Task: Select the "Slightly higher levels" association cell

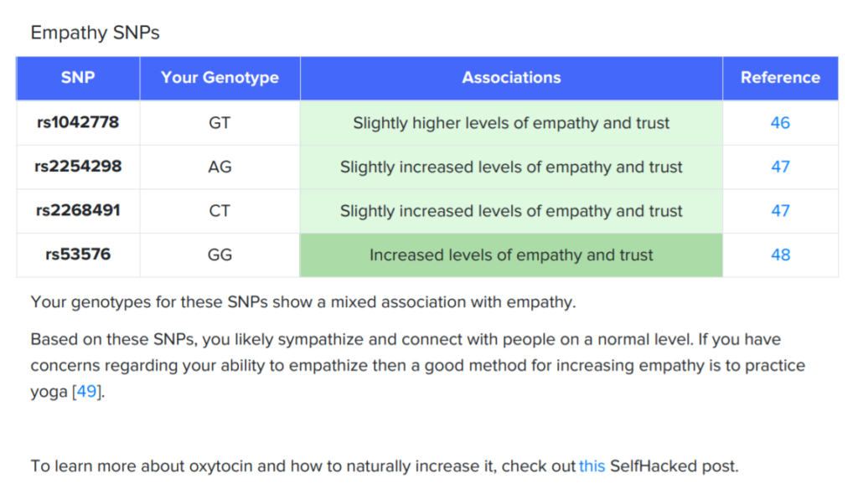Action: point(511,123)
